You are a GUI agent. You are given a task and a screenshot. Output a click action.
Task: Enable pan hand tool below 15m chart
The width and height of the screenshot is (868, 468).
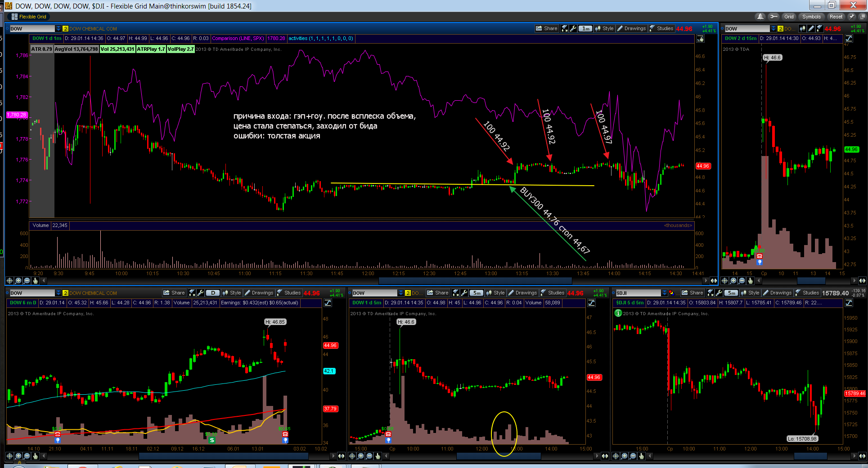[750, 281]
